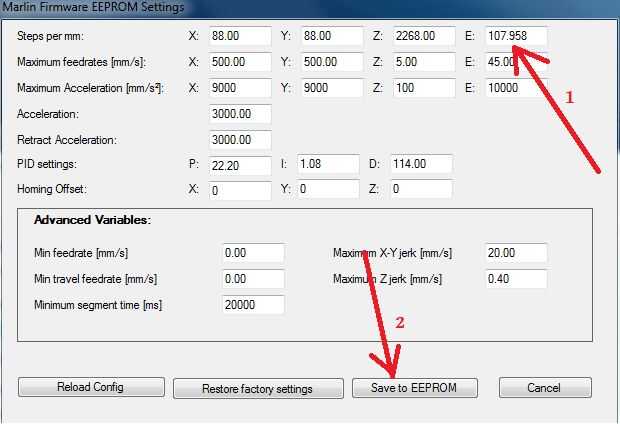Edit the Maximum Z jerk field
This screenshot has width=620, height=424.
click(x=516, y=279)
